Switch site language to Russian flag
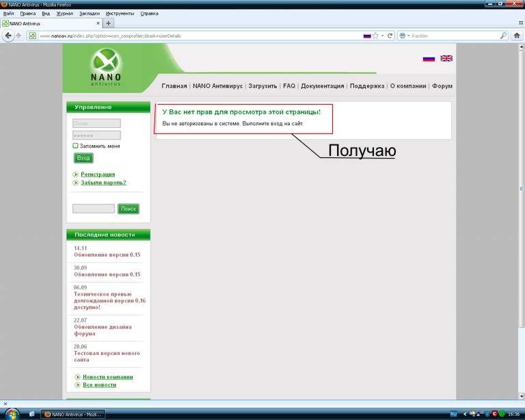This screenshot has width=525, height=420. point(429,59)
